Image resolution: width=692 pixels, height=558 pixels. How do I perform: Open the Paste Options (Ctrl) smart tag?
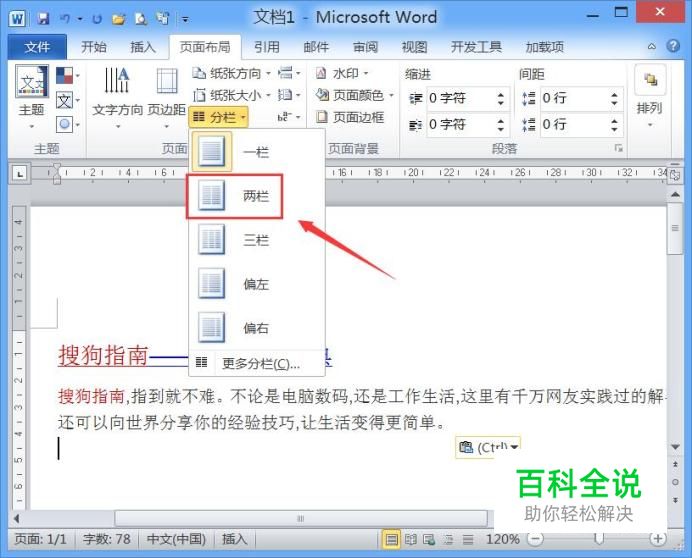(x=488, y=447)
